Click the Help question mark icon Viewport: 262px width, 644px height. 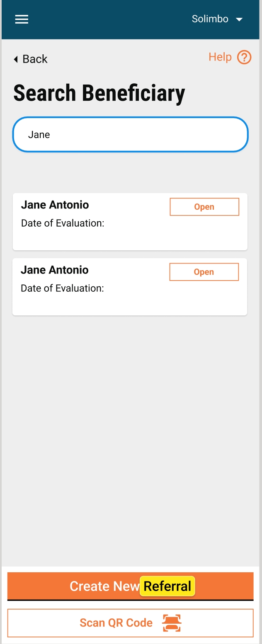click(244, 57)
